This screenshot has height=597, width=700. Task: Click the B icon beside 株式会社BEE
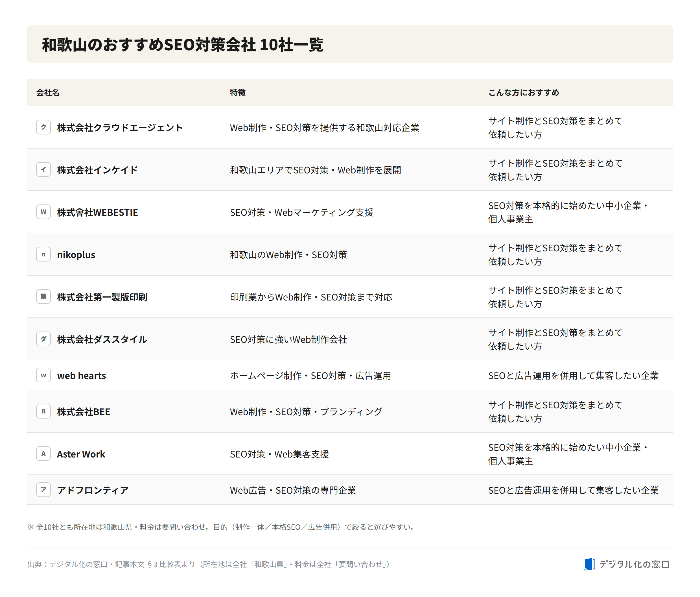pyautogui.click(x=43, y=411)
